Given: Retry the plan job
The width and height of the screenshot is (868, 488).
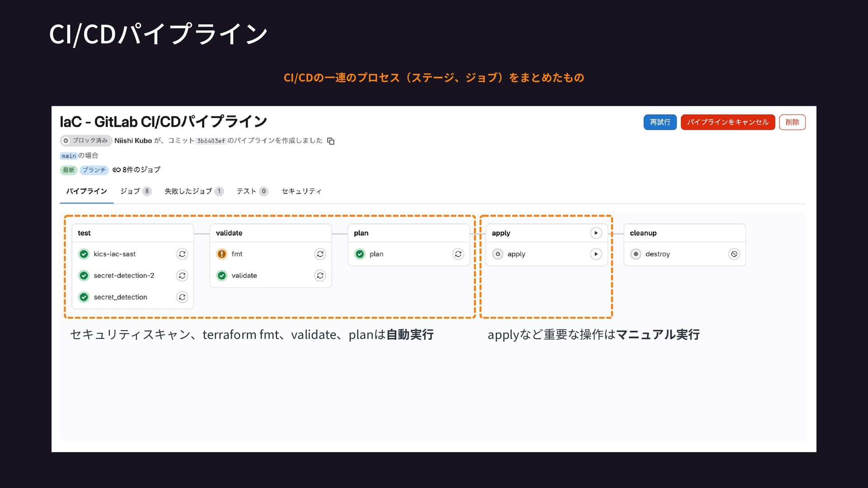Looking at the screenshot, I should click(458, 254).
